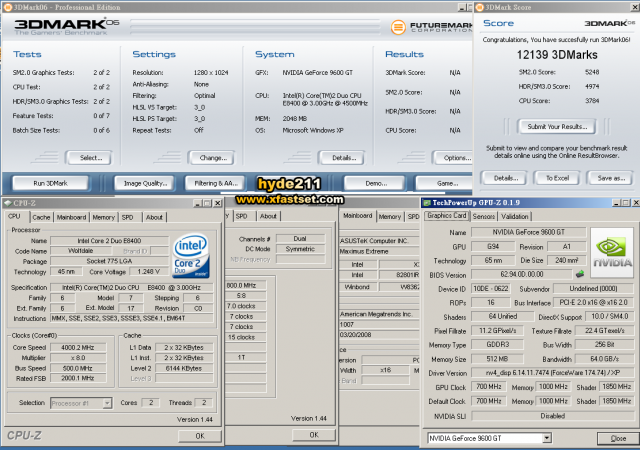Click NVIDIA SLI Disabled field in GPU-Z

(x=552, y=416)
